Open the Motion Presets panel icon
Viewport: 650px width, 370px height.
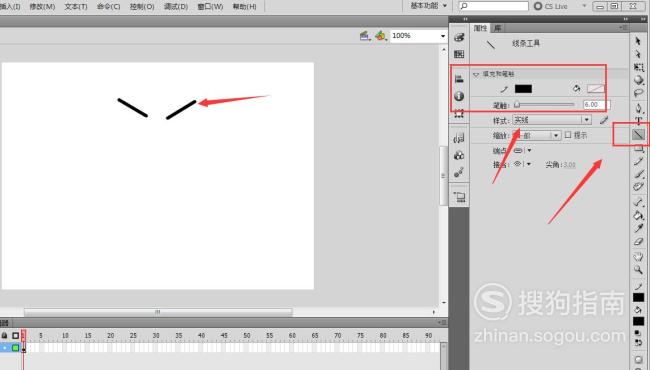click(459, 172)
